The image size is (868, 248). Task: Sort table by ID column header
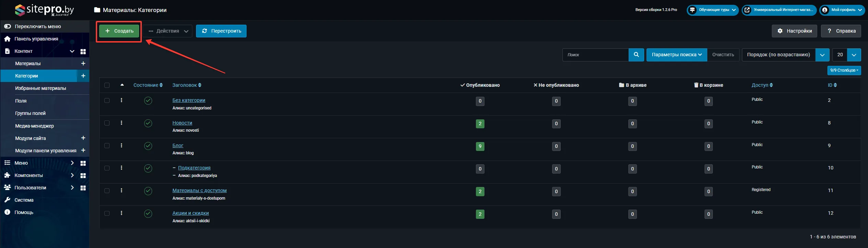832,85
